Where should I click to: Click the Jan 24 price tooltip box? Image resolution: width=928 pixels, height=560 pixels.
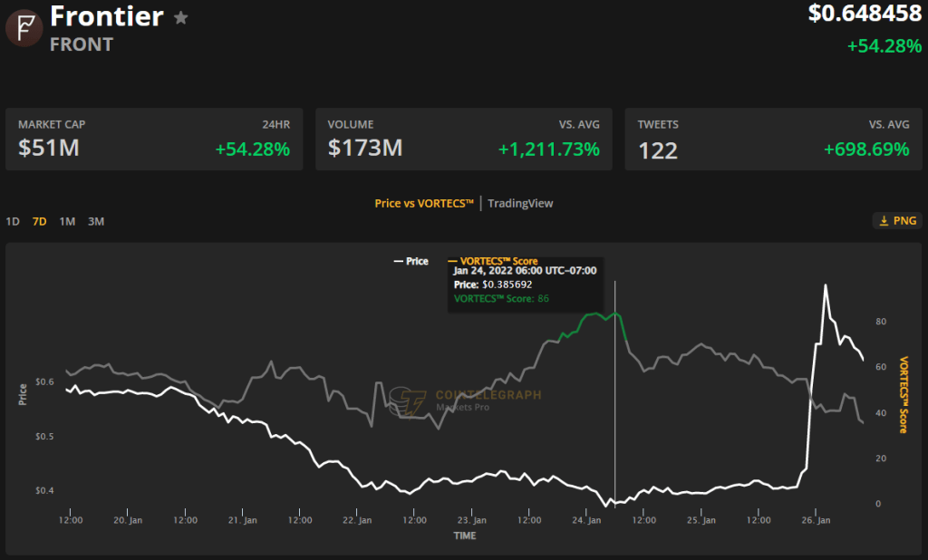pos(526,285)
